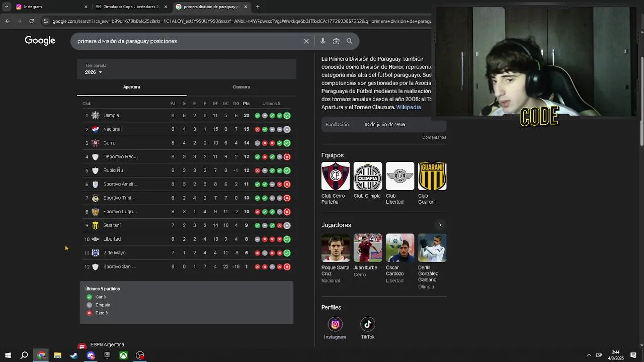Close the Instagram browser tab
Image resolution: width=644 pixels, height=362 pixels.
[x=86, y=7]
